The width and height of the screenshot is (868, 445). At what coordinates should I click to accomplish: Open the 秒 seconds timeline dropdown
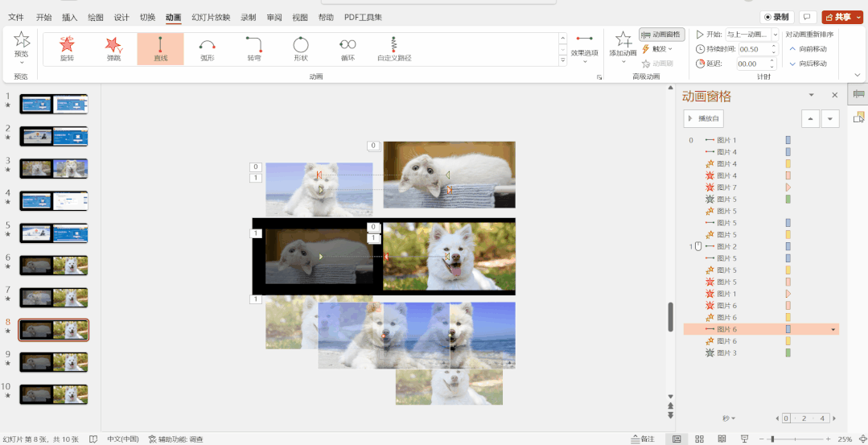(729, 418)
